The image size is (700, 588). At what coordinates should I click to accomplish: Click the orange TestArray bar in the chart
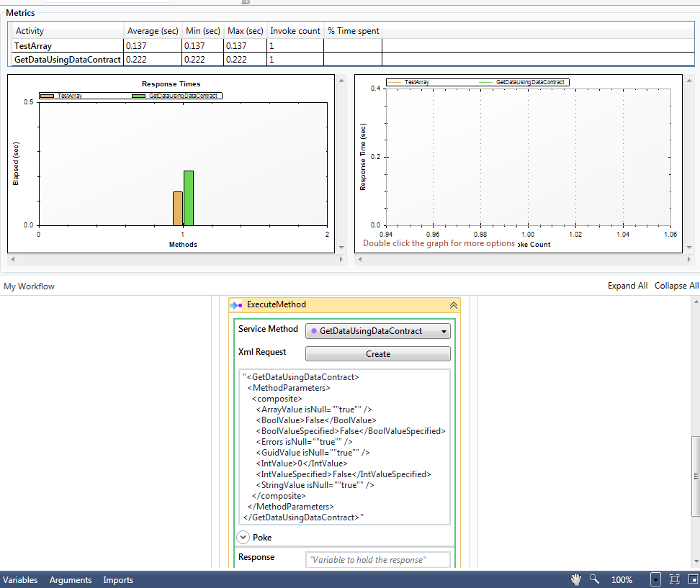click(178, 208)
